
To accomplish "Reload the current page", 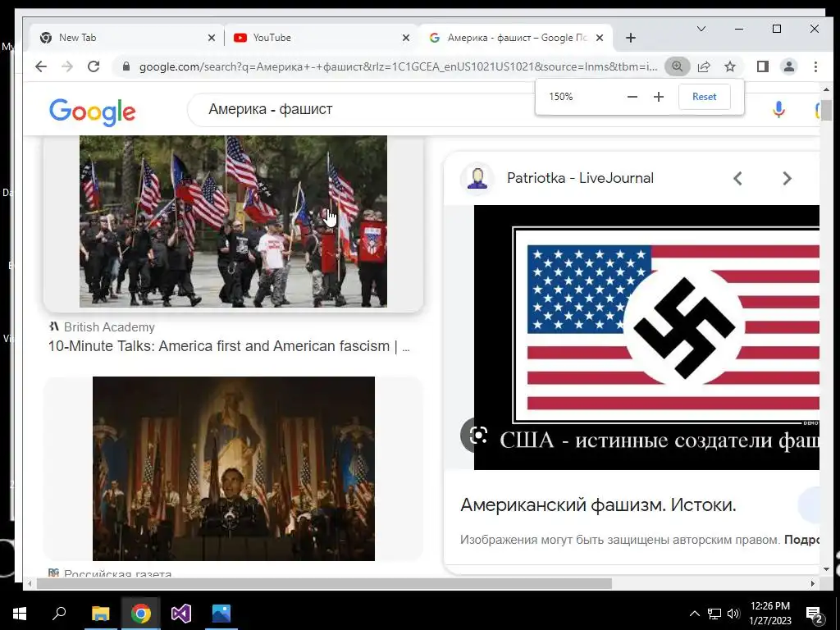I will 94,66.
